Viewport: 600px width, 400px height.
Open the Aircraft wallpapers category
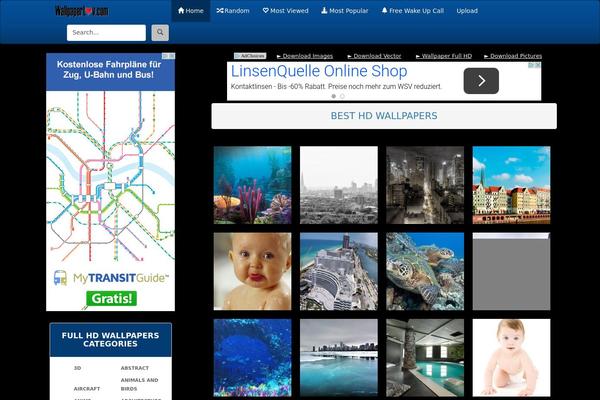(x=86, y=389)
